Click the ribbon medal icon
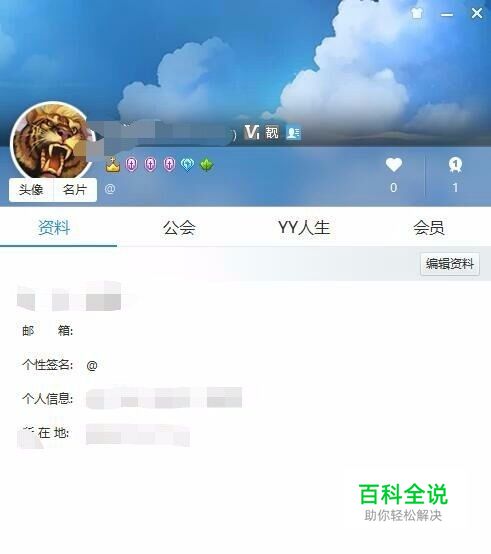The image size is (491, 554). [x=455, y=165]
